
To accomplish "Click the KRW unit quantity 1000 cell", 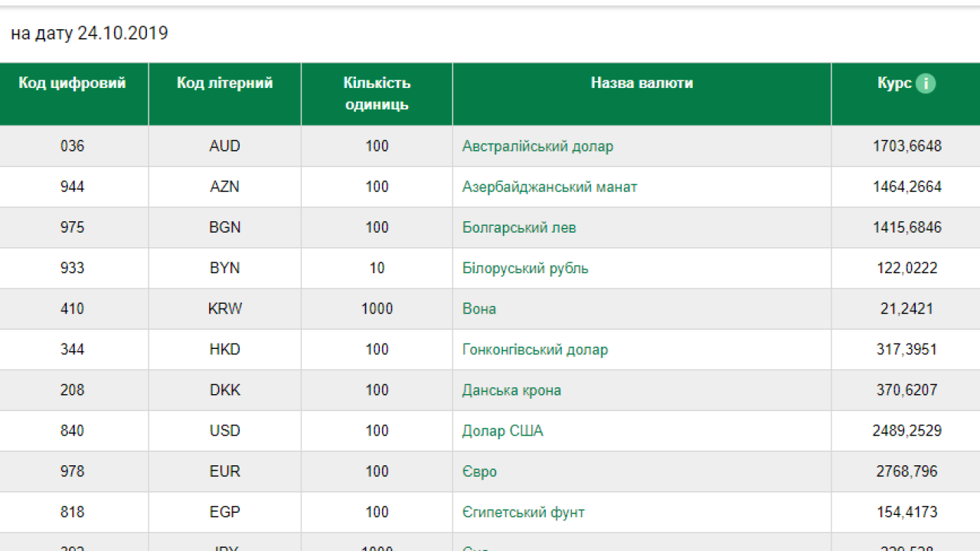I will (x=377, y=308).
